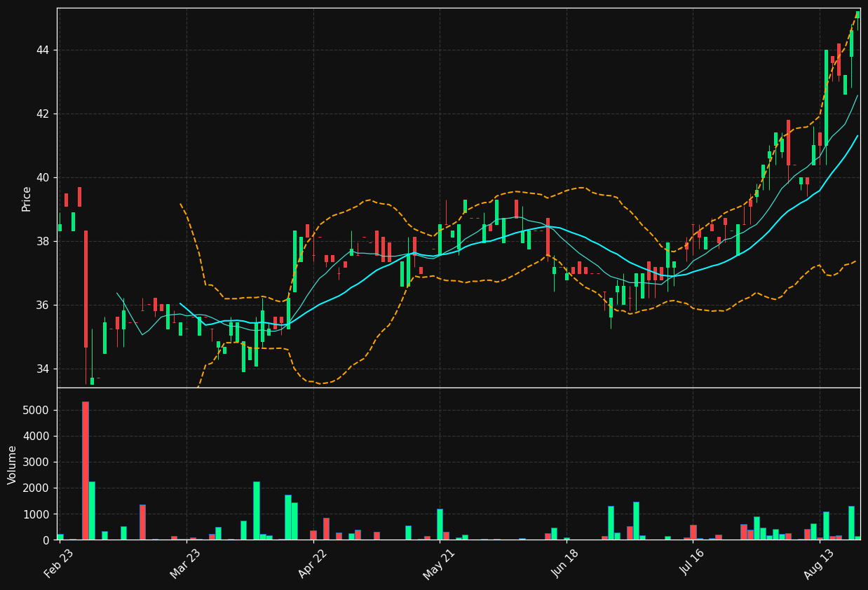Image resolution: width=868 pixels, height=590 pixels.
Task: Click the price tick label 36
Action: pos(43,305)
